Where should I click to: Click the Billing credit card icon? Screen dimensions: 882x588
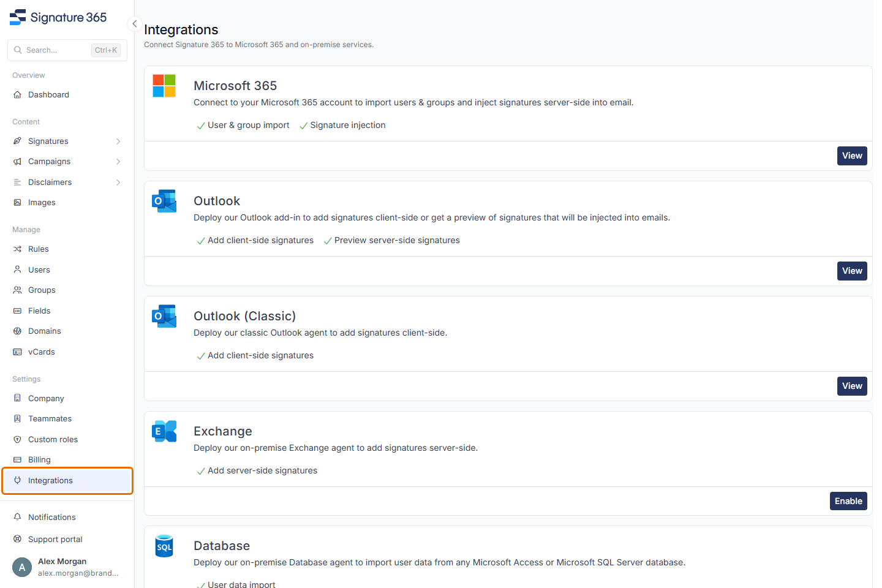[17, 460]
